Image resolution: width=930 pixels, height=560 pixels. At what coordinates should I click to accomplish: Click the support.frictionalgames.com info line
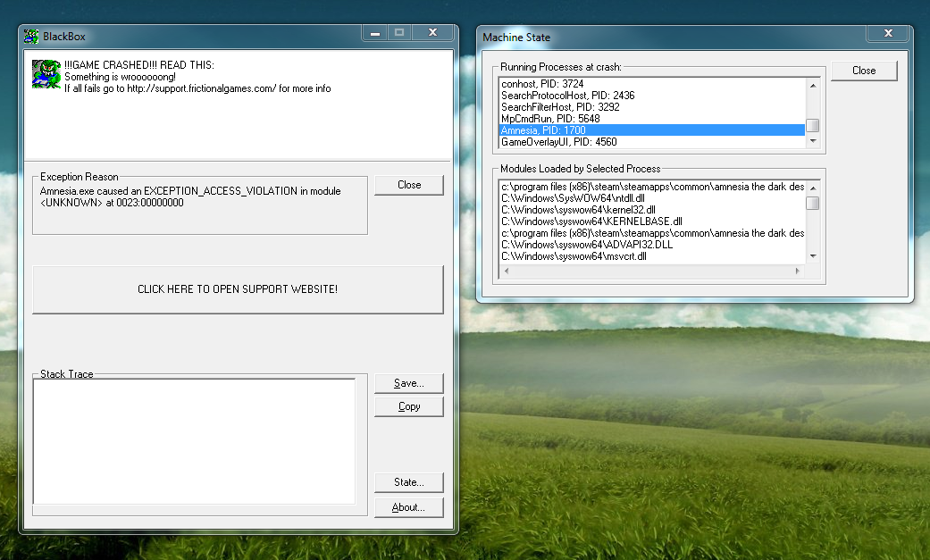197,88
